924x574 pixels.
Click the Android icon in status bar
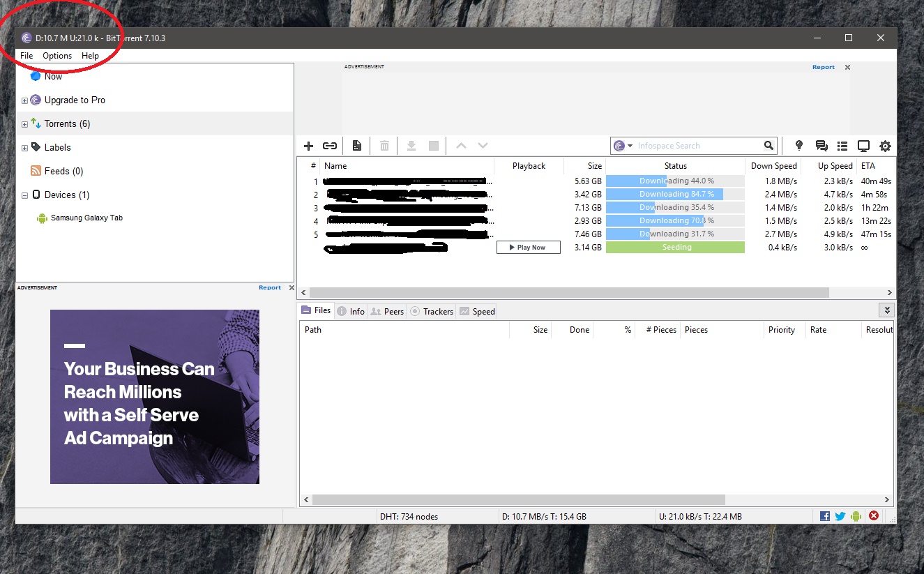point(856,516)
